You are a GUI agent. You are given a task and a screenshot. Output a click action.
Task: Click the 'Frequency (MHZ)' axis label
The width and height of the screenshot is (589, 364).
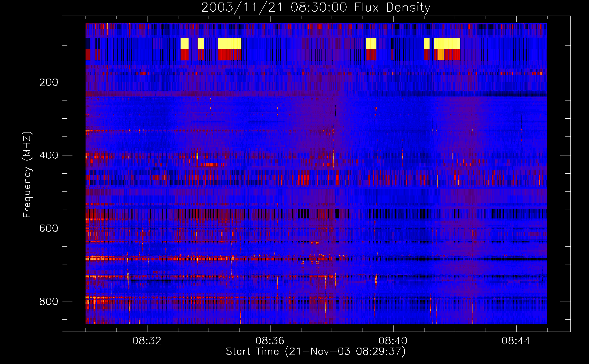tap(27, 174)
